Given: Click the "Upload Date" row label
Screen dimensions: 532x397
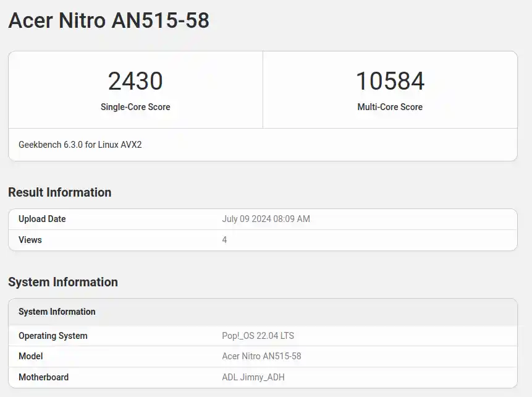Looking at the screenshot, I should pos(42,219).
